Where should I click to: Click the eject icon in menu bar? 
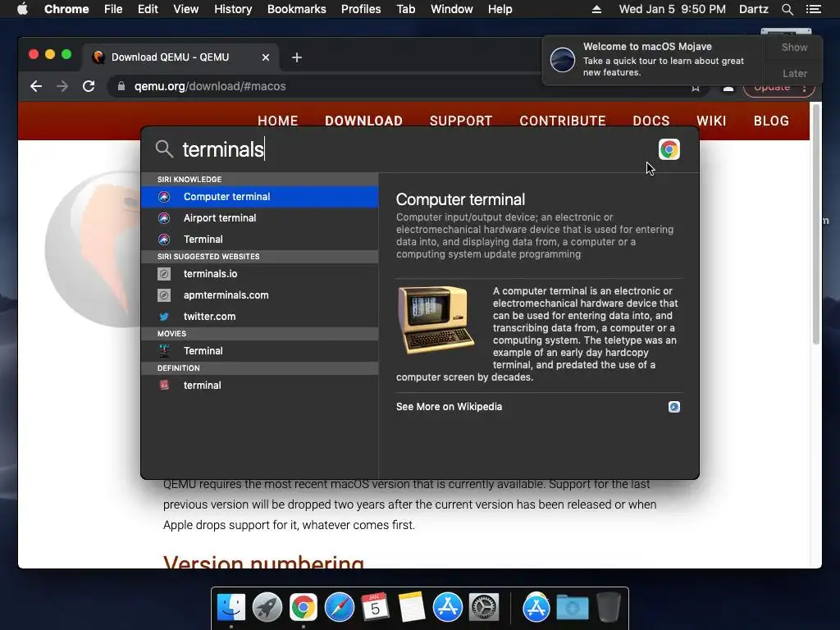(596, 9)
